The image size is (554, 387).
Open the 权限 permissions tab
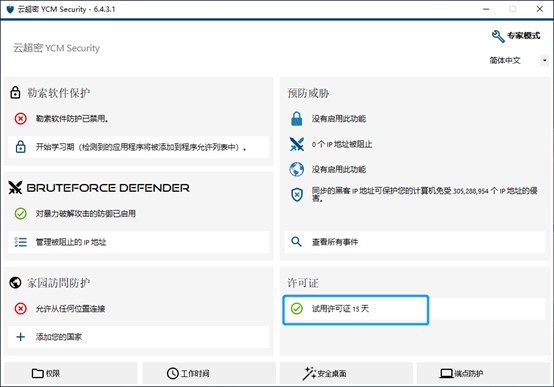71,373
